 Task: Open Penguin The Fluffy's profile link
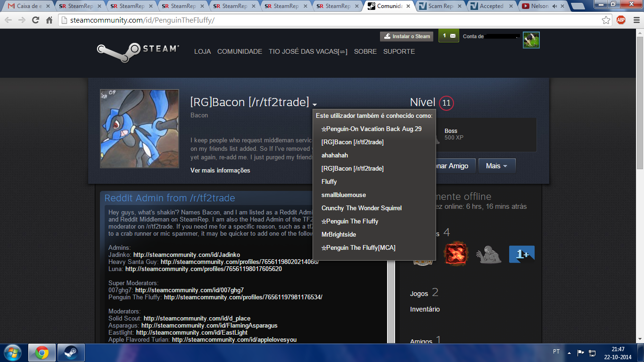pyautogui.click(x=243, y=297)
